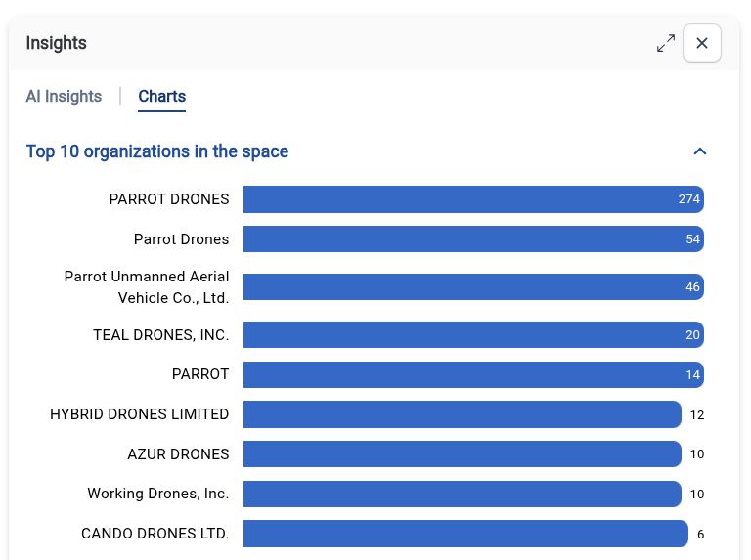Switch to the AI Insights tab

click(64, 96)
